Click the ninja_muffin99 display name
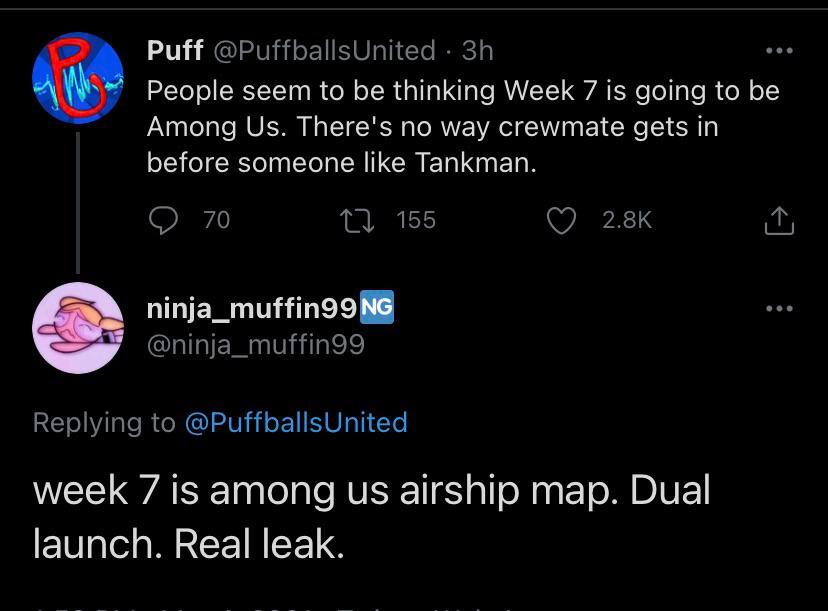The image size is (828, 611). coord(251,309)
